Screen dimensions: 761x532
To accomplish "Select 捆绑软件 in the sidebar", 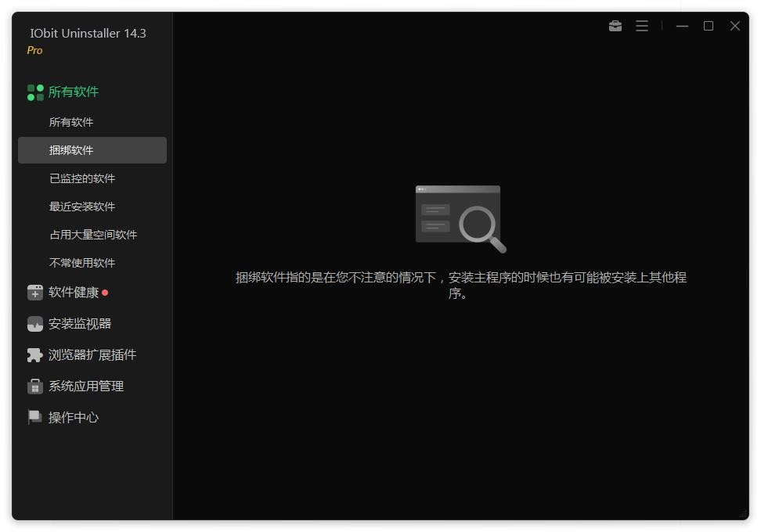I will coord(92,150).
